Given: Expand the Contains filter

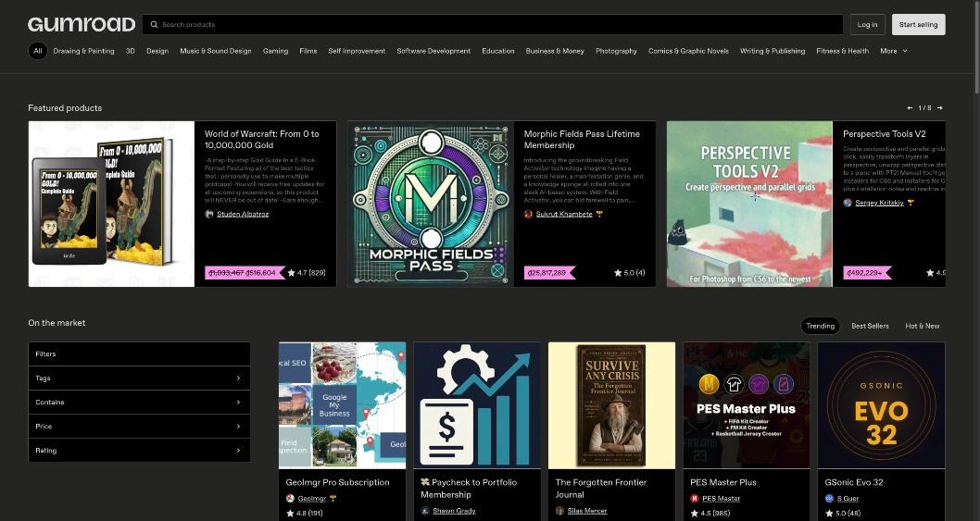Looking at the screenshot, I should click(x=139, y=403).
